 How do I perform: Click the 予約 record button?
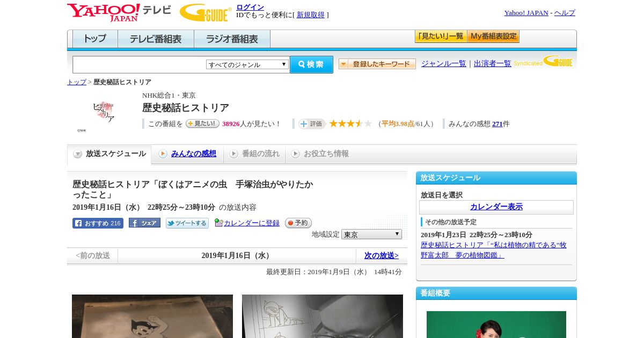298,223
